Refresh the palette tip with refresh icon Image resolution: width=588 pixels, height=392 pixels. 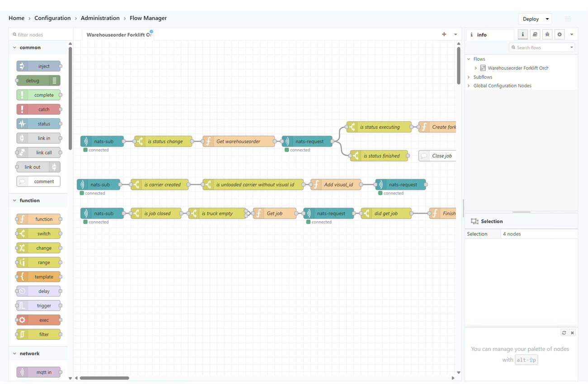[x=564, y=333]
